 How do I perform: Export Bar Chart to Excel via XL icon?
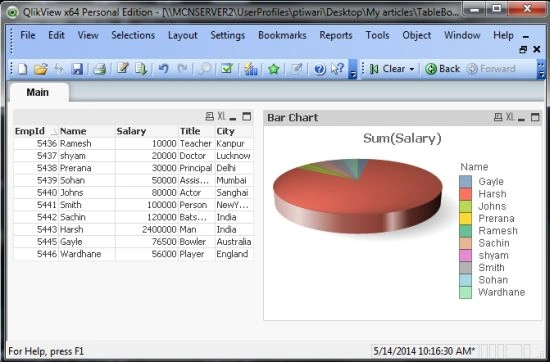click(x=510, y=117)
